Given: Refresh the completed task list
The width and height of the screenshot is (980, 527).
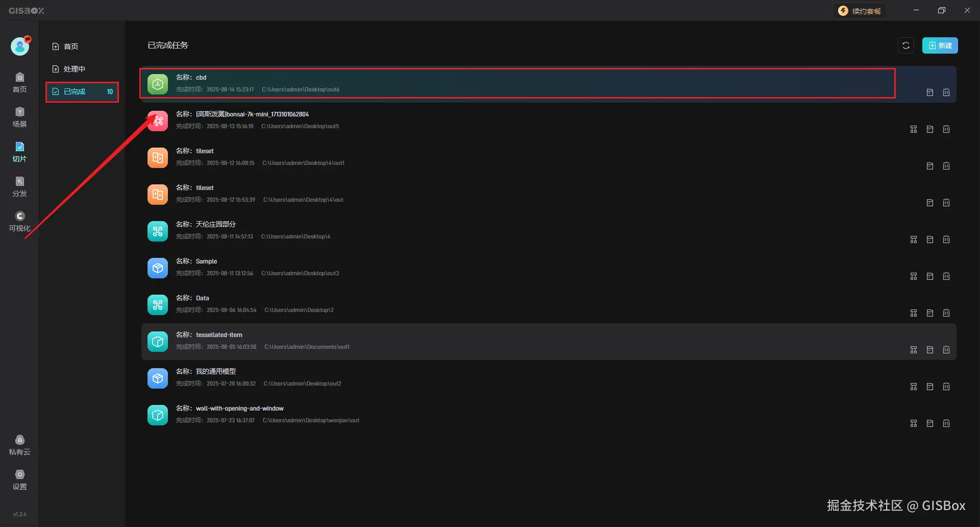Looking at the screenshot, I should pos(906,45).
